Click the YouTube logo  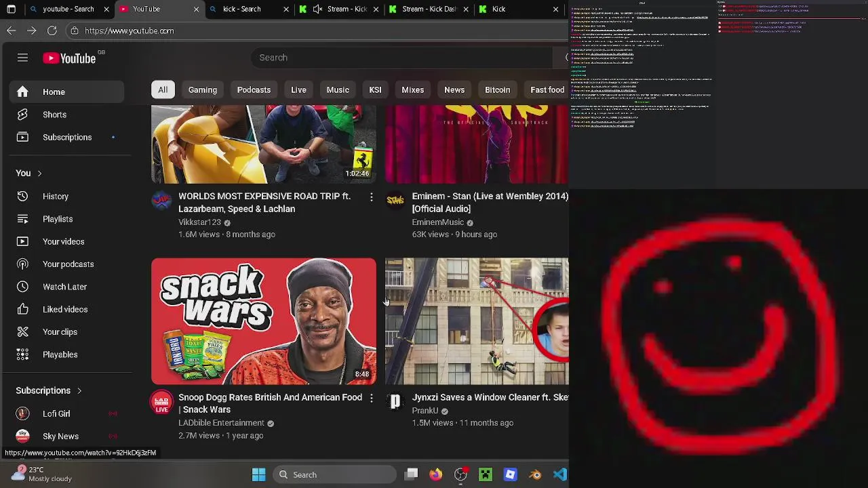(70, 58)
